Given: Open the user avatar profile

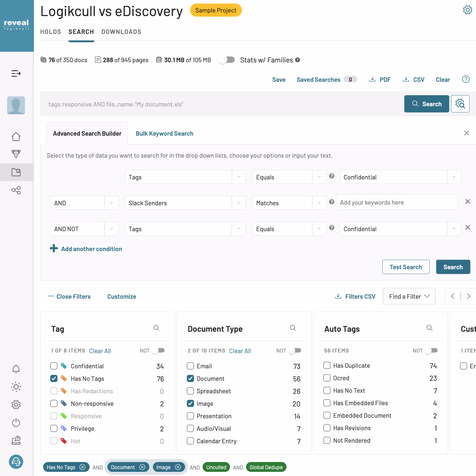Looking at the screenshot, I should [x=16, y=105].
